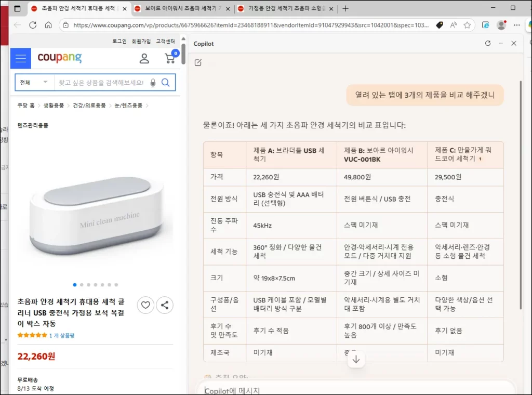Add this page to favorites star
The width and height of the screenshot is (532, 395).
[x=467, y=25]
